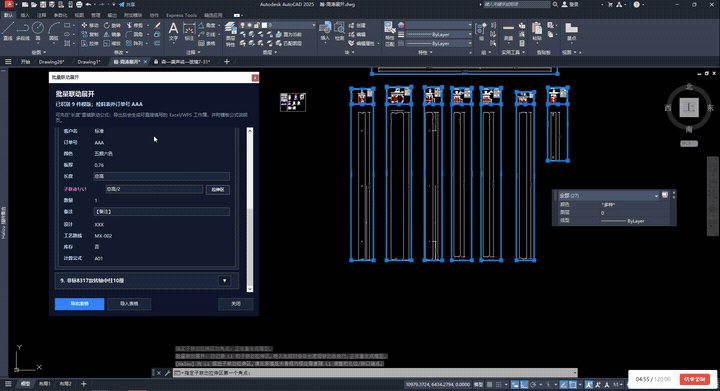Screen dimensions: 720x391
Task: Toggle dynamic input in status bar
Action: click(515, 385)
